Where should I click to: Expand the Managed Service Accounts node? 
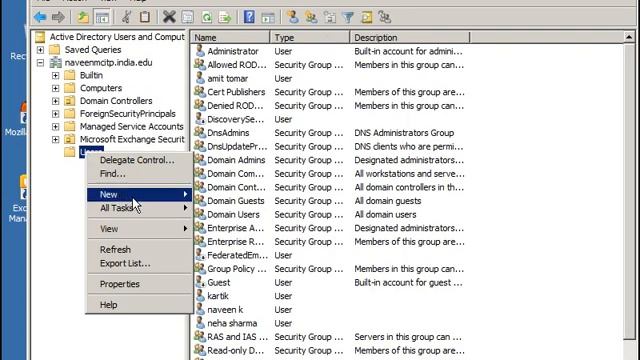55,127
